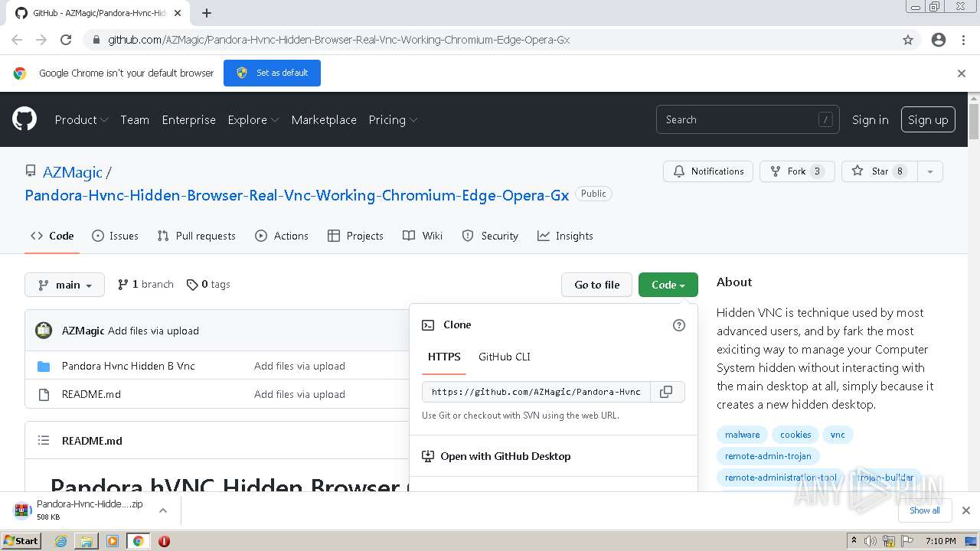Click the Sign up button

pos(928,120)
